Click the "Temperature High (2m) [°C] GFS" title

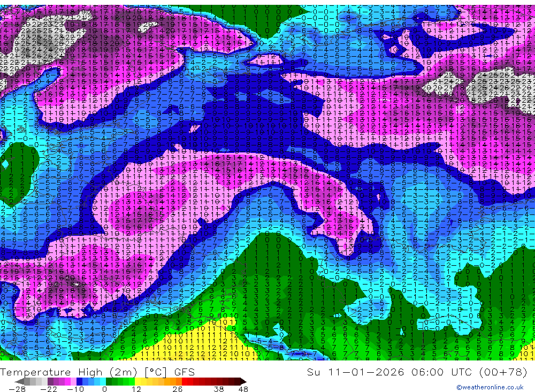(x=97, y=372)
